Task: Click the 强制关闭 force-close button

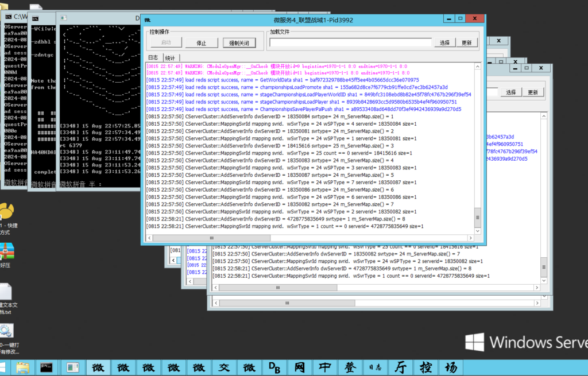Action: [x=239, y=43]
